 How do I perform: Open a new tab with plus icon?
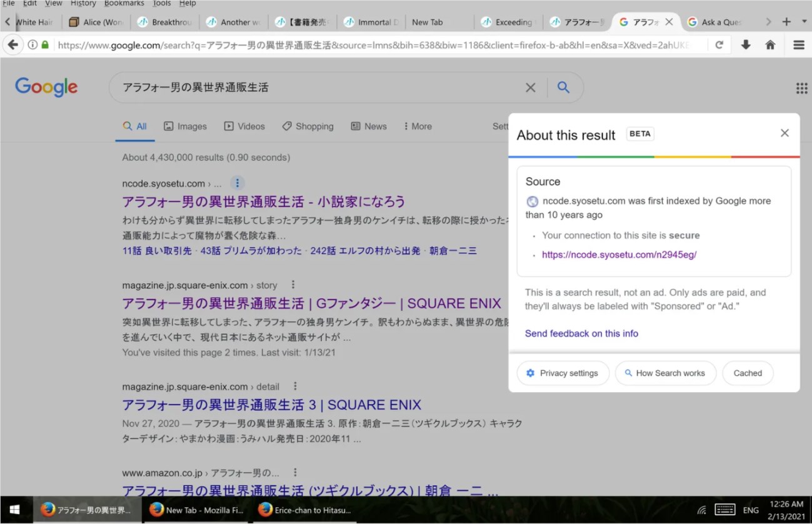786,22
